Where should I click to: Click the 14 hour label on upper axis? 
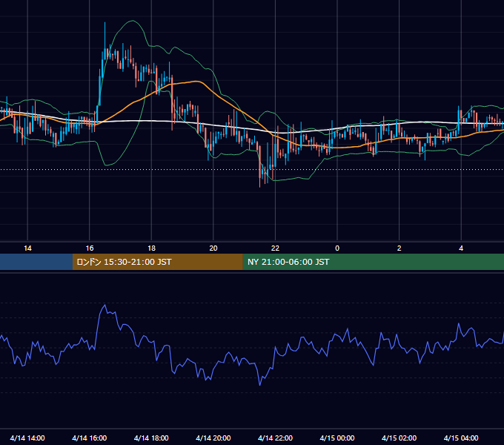tap(27, 248)
